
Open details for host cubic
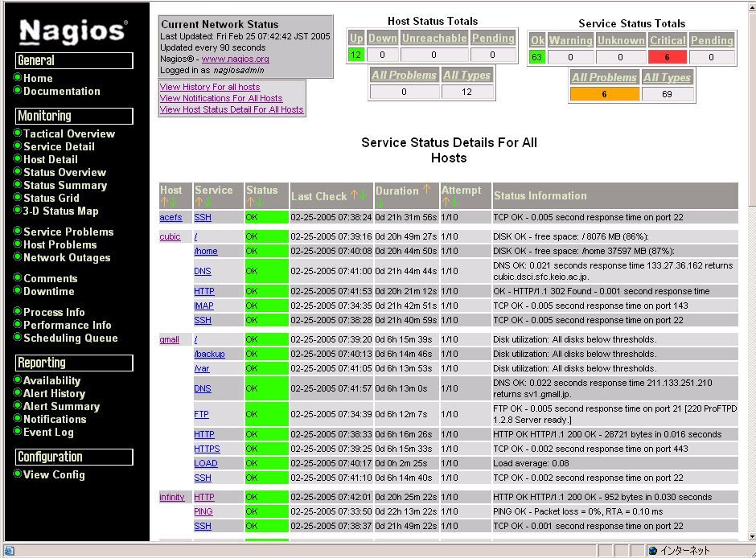click(x=171, y=236)
